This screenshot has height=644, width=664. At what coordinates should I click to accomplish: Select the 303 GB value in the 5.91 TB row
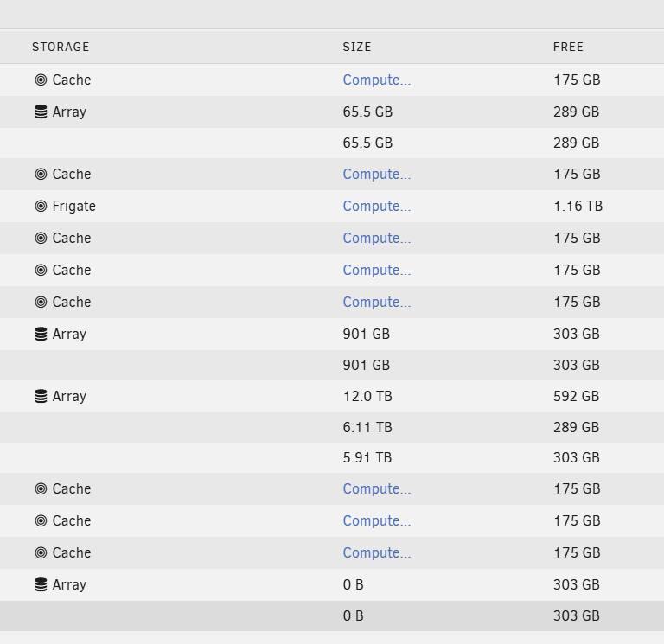pyautogui.click(x=577, y=457)
